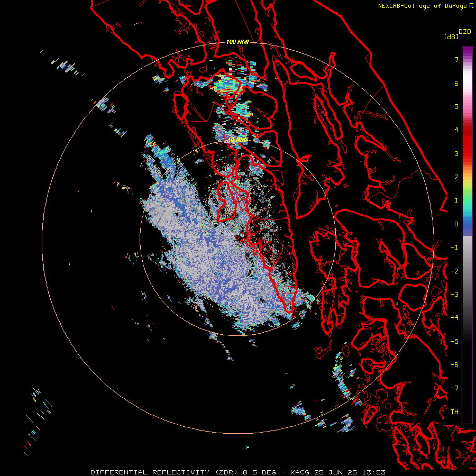Click the Differential Reflectivity caption at bottom
Image resolution: width=476 pixels, height=476 pixels.
point(238,472)
